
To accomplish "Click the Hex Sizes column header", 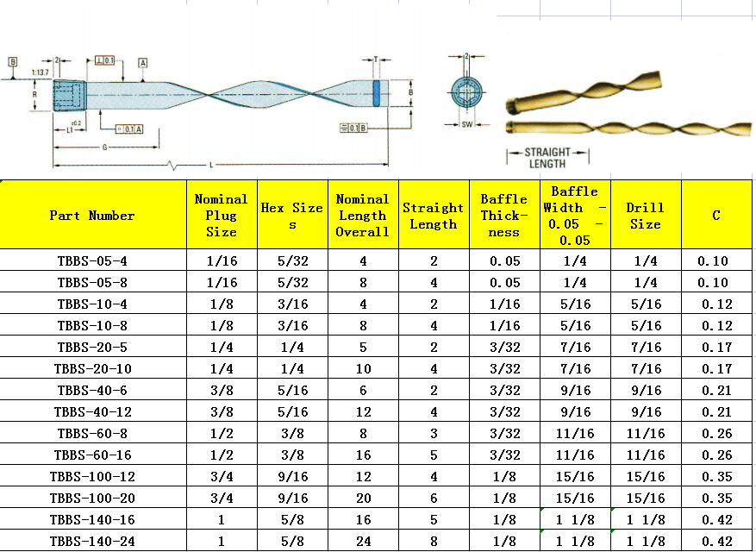I will click(291, 216).
